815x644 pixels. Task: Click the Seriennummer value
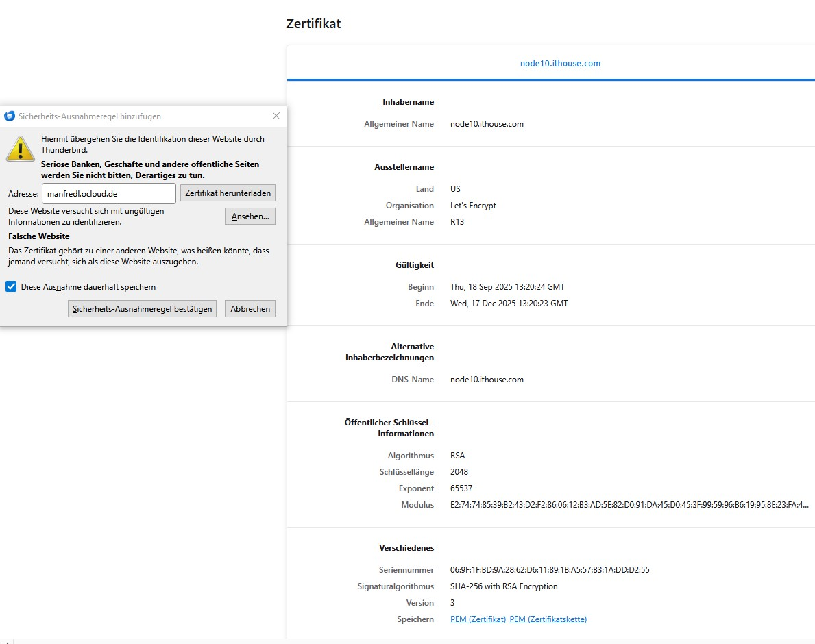(550, 570)
